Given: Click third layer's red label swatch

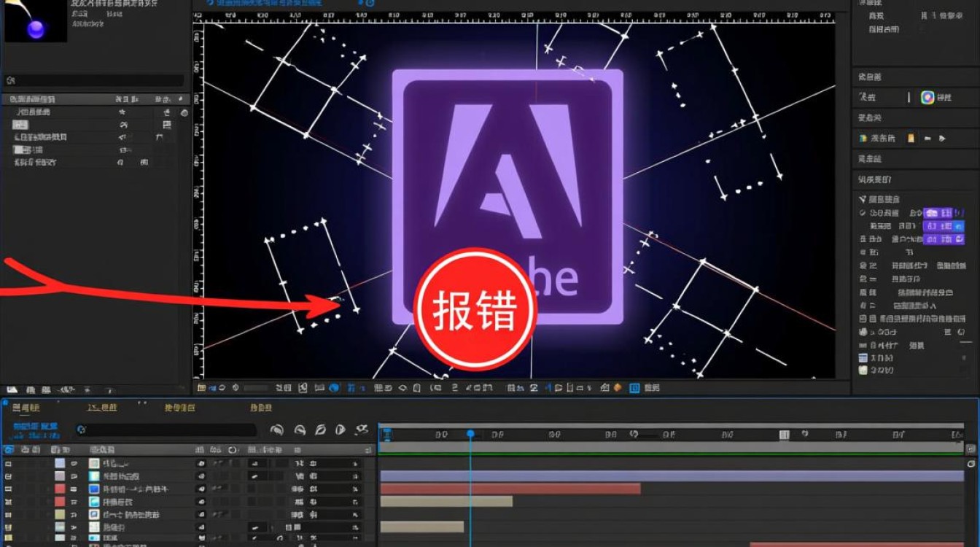Looking at the screenshot, I should [60, 489].
